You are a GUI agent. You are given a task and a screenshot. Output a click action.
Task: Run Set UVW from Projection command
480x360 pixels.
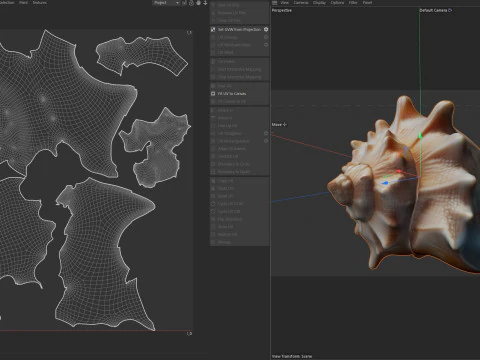click(239, 29)
